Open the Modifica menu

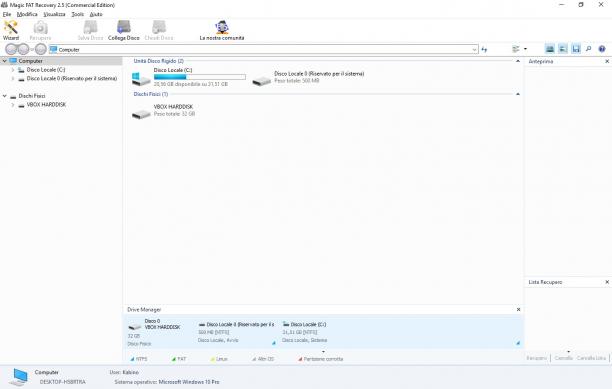tap(27, 14)
